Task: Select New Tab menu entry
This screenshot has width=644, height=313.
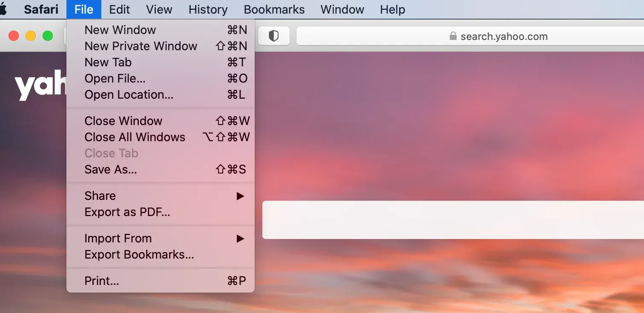Action: 161,62
